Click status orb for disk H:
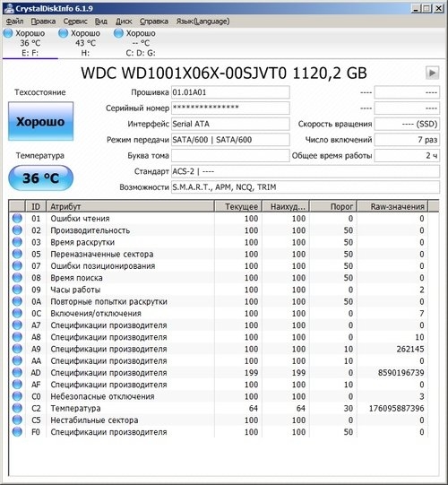This screenshot has height=485, width=448. (63, 33)
